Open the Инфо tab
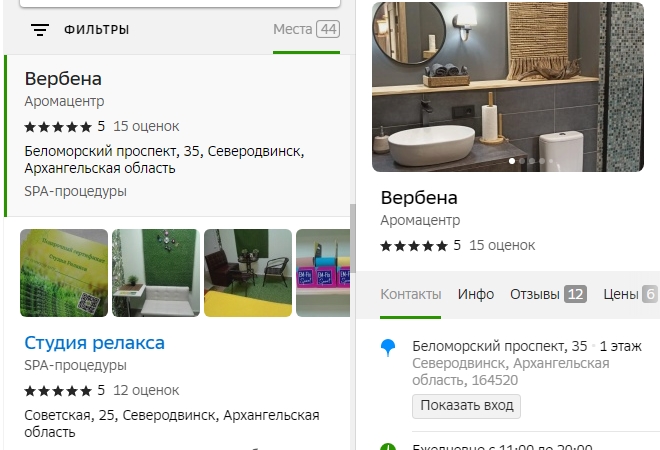660x450 pixels. (x=476, y=294)
